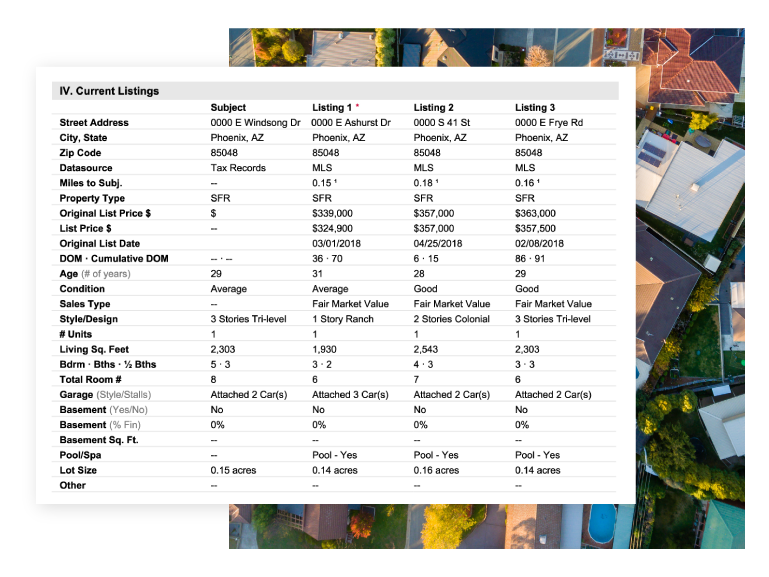Click the '# Units' row label

pos(76,334)
